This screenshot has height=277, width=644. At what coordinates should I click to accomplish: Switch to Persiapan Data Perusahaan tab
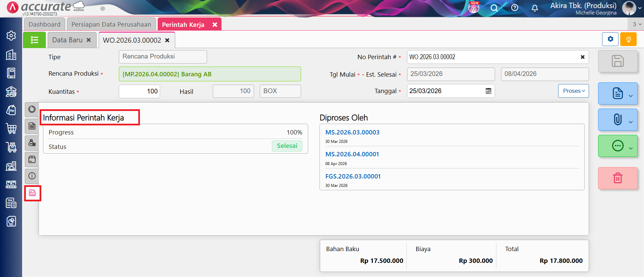pyautogui.click(x=111, y=25)
